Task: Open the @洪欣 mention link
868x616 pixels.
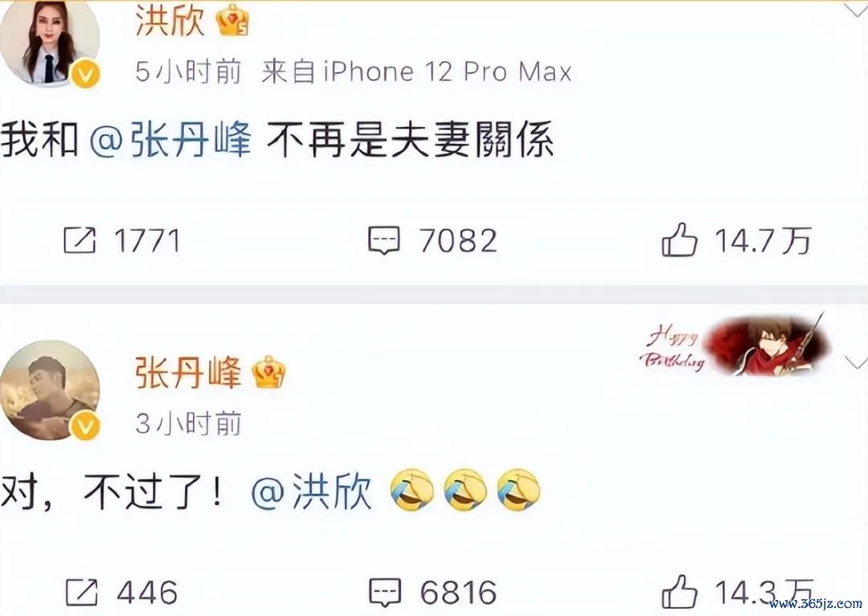Action: pos(311,491)
